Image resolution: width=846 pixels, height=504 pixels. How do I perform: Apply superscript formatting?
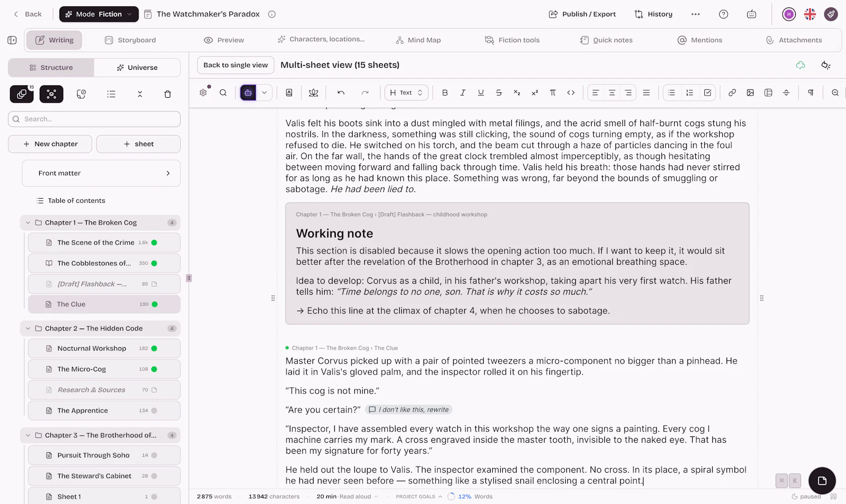(535, 92)
